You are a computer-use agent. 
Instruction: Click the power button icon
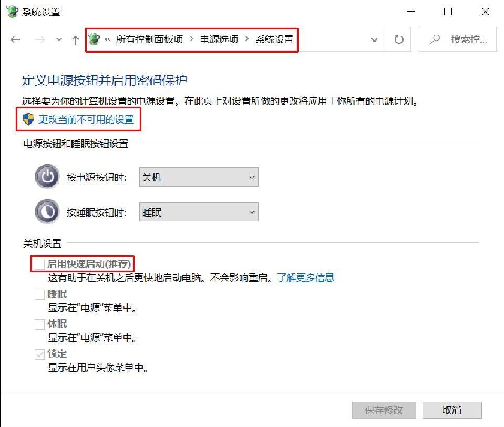coord(47,177)
